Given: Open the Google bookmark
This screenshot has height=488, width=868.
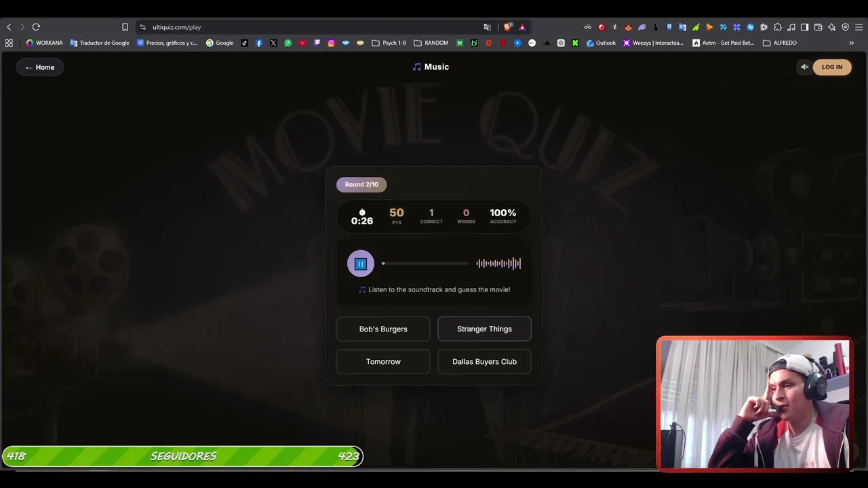Looking at the screenshot, I should click(220, 43).
